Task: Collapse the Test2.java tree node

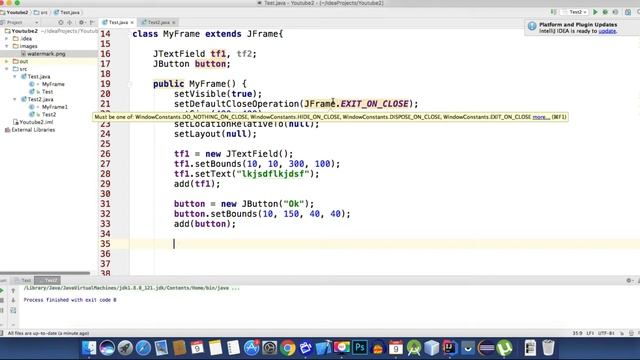Action: pos(15,99)
